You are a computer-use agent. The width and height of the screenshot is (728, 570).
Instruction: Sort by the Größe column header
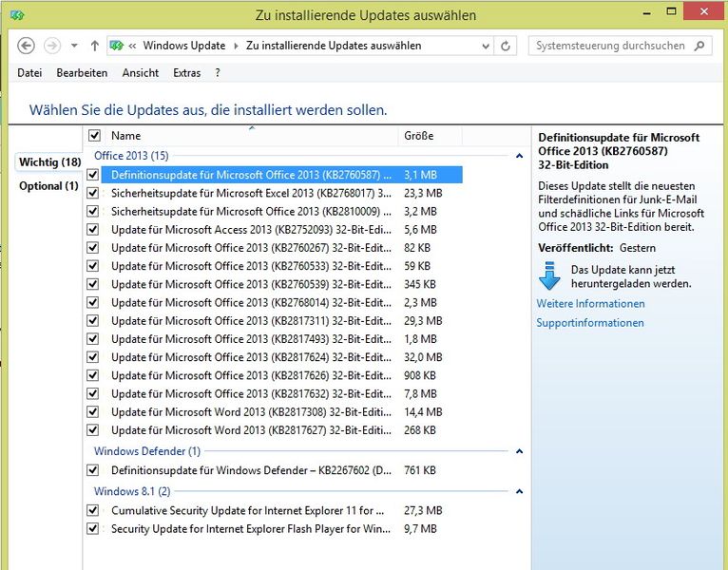point(430,136)
